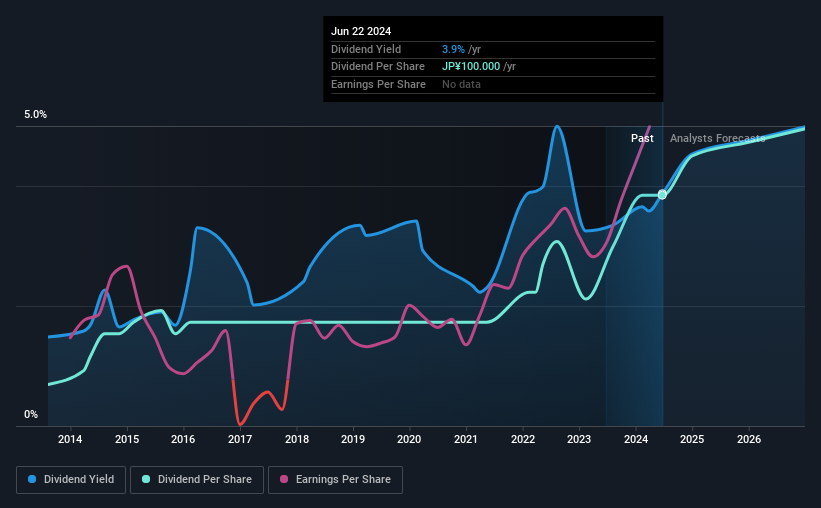821x508 pixels.
Task: Click the 'Jun 22 2024' tooltip date
Action: point(361,31)
